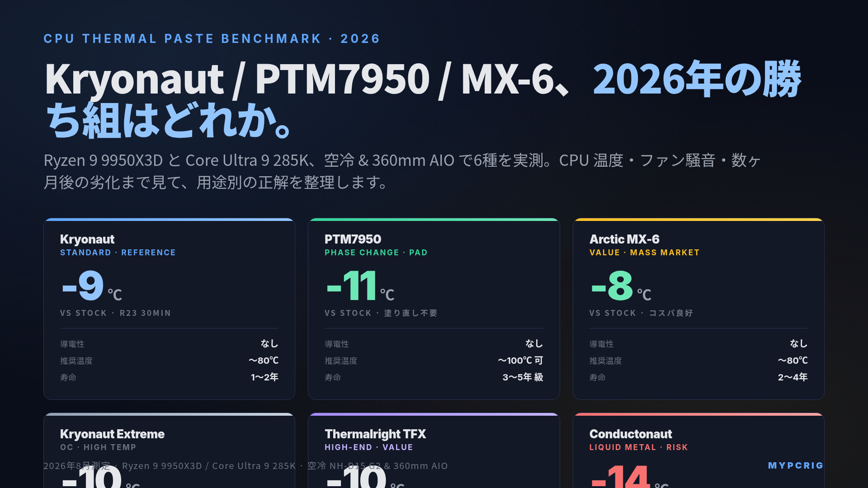Click the VS STOCK · コスパ良好 caption
Screen dimensions: 868x488
(x=641, y=313)
